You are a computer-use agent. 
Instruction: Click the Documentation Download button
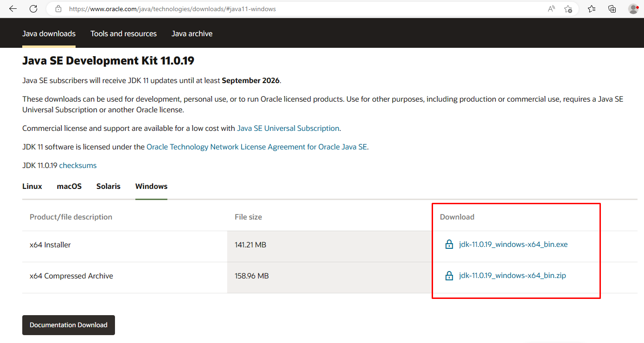pyautogui.click(x=68, y=325)
